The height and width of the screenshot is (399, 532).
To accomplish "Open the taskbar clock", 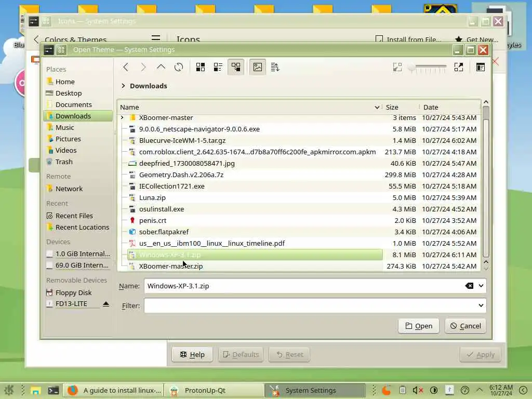I will (501, 390).
